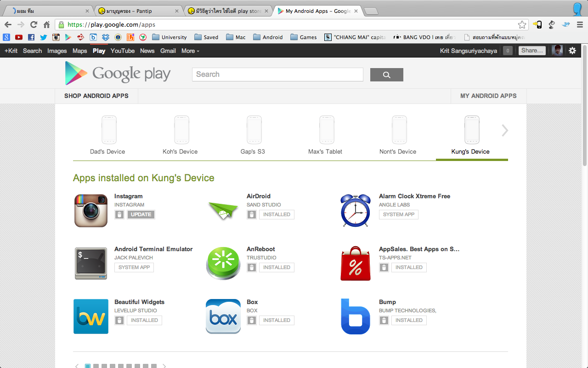Viewport: 588px width, 368px height.
Task: Click the trash icon under Instagram
Action: 119,214
